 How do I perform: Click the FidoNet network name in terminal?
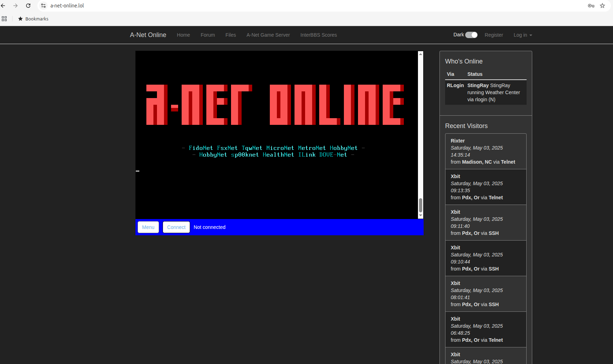click(x=201, y=148)
